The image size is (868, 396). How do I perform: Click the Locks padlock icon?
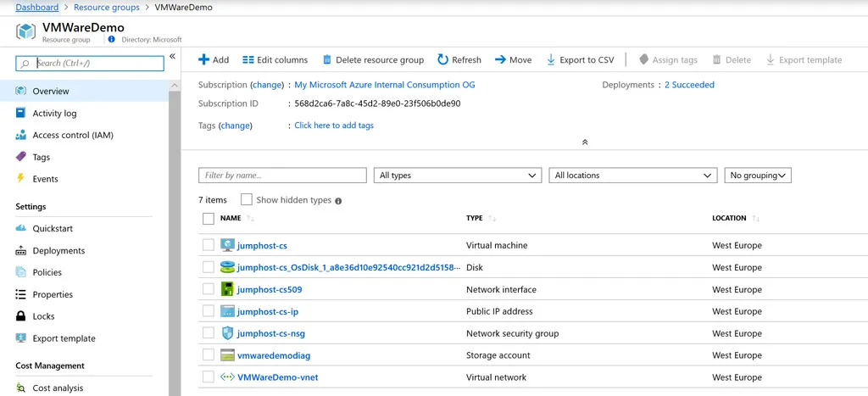pyautogui.click(x=21, y=316)
